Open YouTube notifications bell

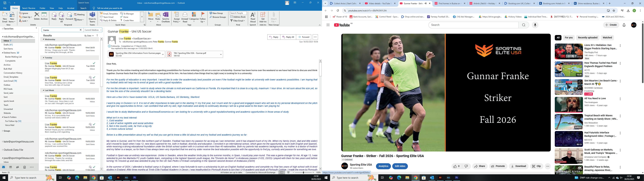coord(624,25)
